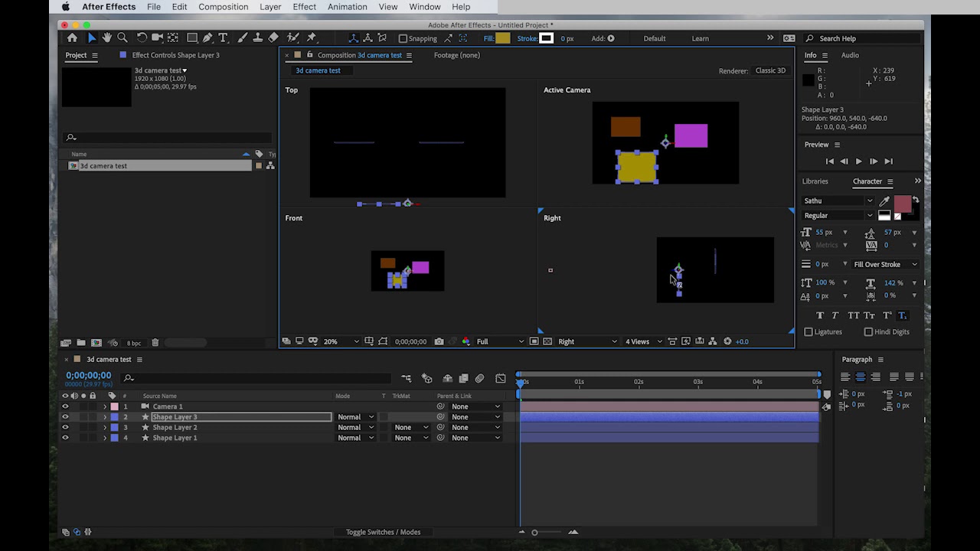
Task: Toggle Faux Italic in the Character panel
Action: coord(835,315)
